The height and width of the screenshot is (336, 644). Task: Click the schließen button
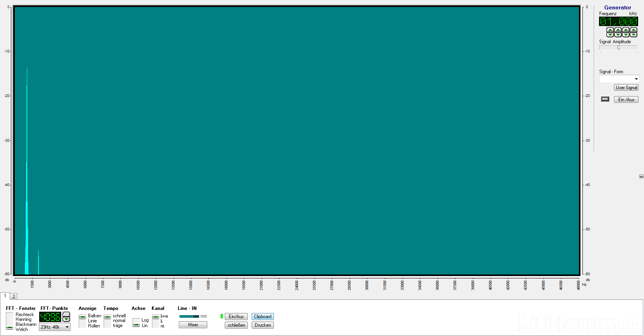click(x=236, y=325)
